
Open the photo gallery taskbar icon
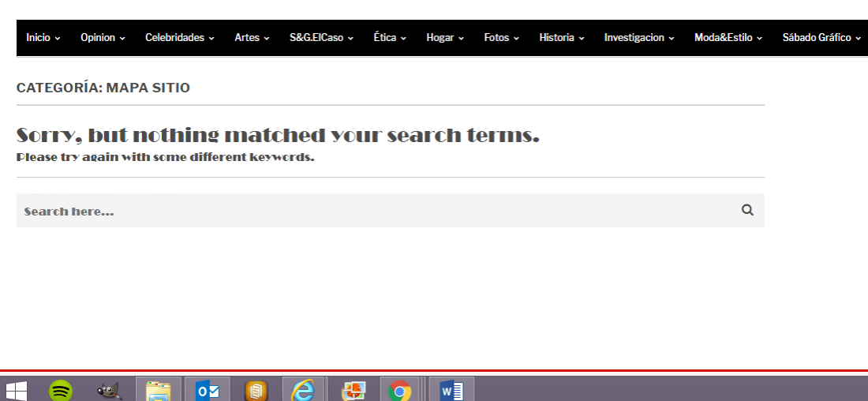point(354,391)
